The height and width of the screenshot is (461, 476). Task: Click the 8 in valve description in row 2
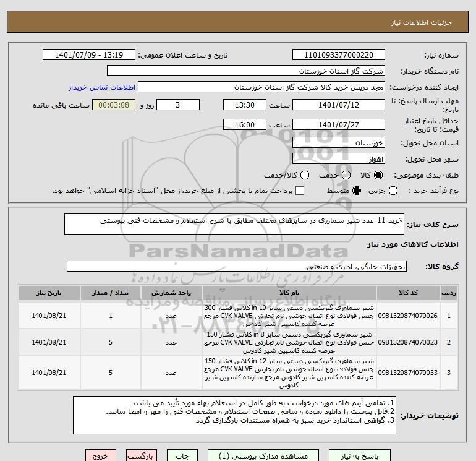[289, 342]
